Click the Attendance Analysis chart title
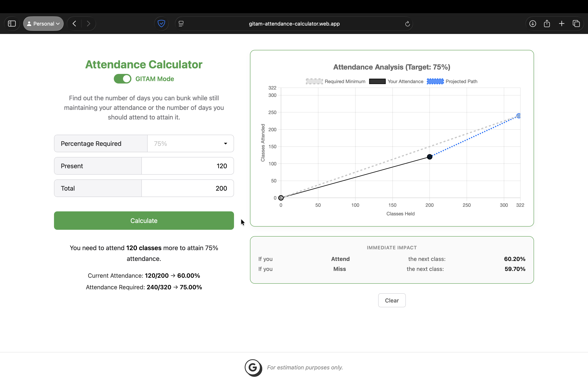Viewport: 588px width, 382px height. tap(392, 67)
